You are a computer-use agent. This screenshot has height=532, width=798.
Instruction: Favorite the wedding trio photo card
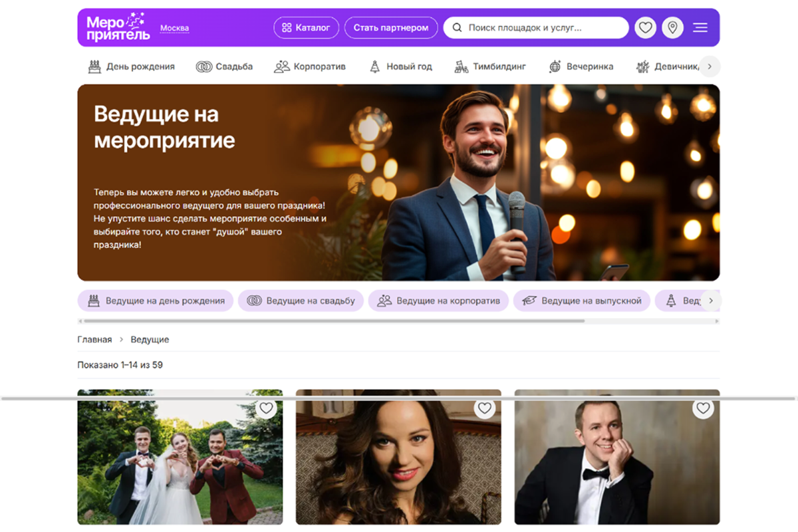(266, 408)
